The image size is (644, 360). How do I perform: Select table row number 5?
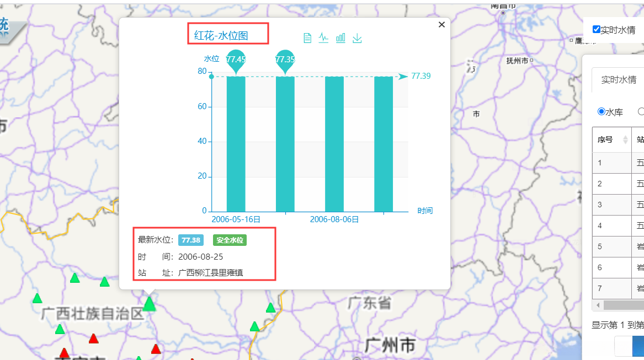(618, 246)
